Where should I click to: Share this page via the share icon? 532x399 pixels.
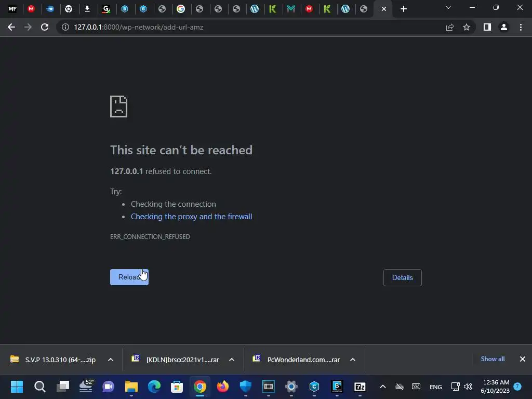point(450,27)
